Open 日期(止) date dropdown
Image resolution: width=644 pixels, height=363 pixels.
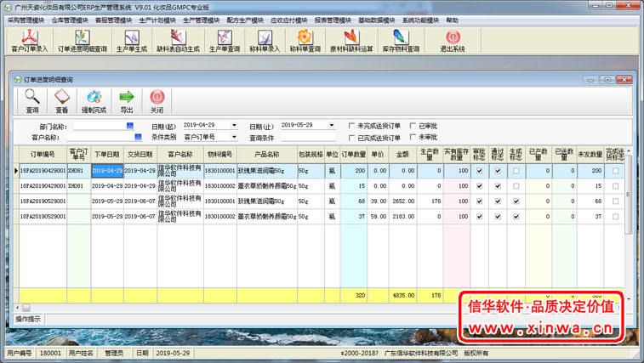point(332,125)
